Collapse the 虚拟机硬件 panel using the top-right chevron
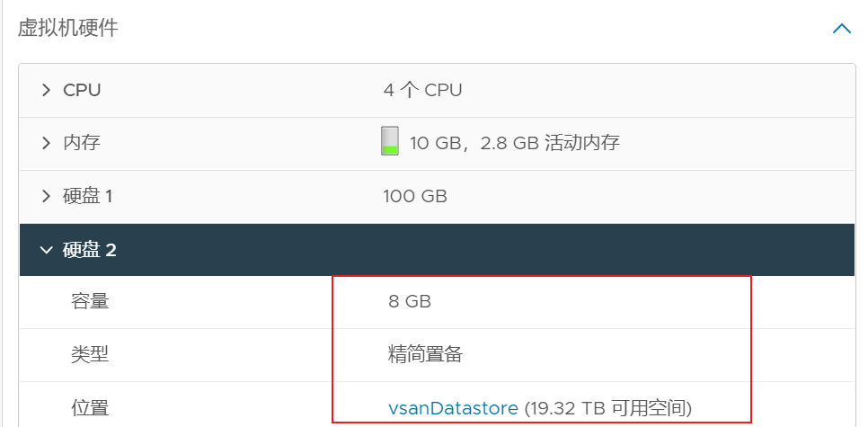868x427 pixels. pos(841,29)
